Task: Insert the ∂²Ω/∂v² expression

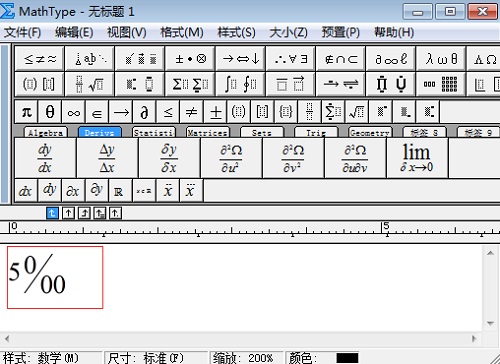Action: [x=293, y=158]
